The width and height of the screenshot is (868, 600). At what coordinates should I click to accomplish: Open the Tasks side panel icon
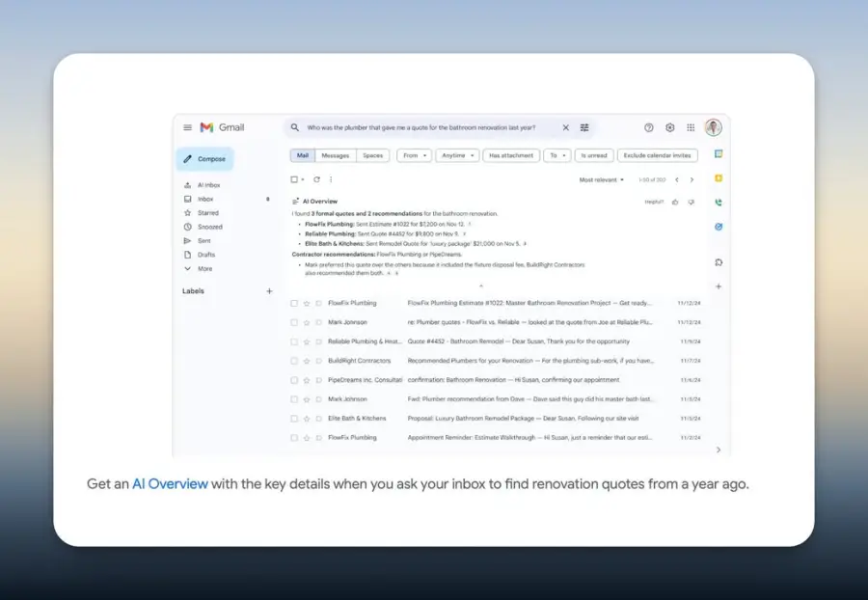pos(719,227)
